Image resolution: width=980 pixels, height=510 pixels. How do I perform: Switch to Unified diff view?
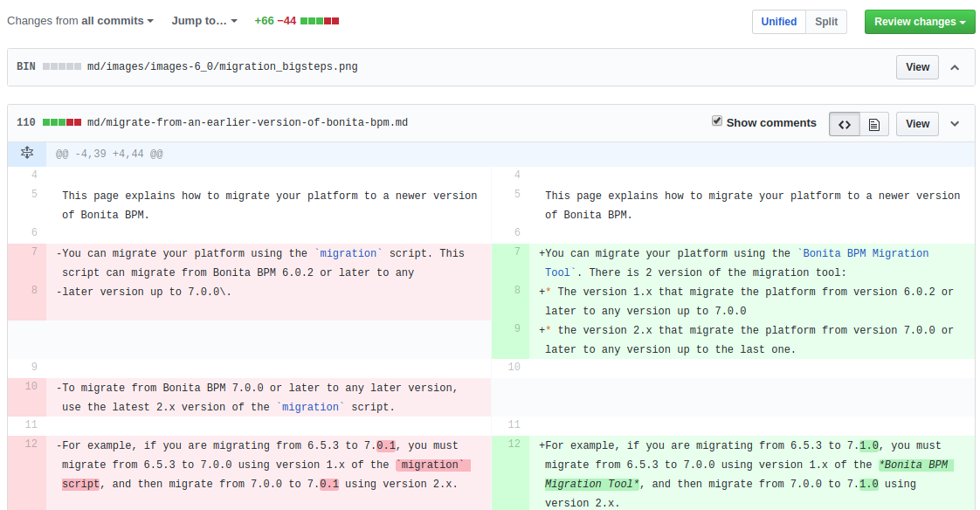click(x=779, y=22)
